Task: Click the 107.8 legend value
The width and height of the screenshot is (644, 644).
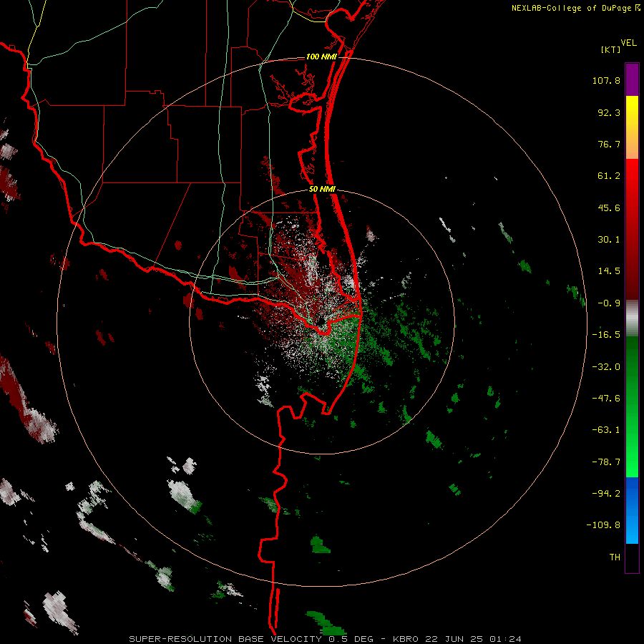Action: (606, 80)
